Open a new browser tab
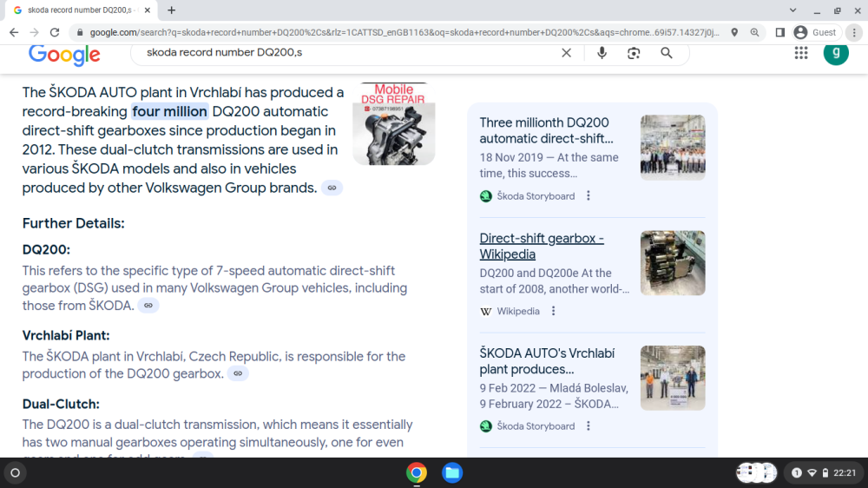868x488 pixels. [172, 10]
